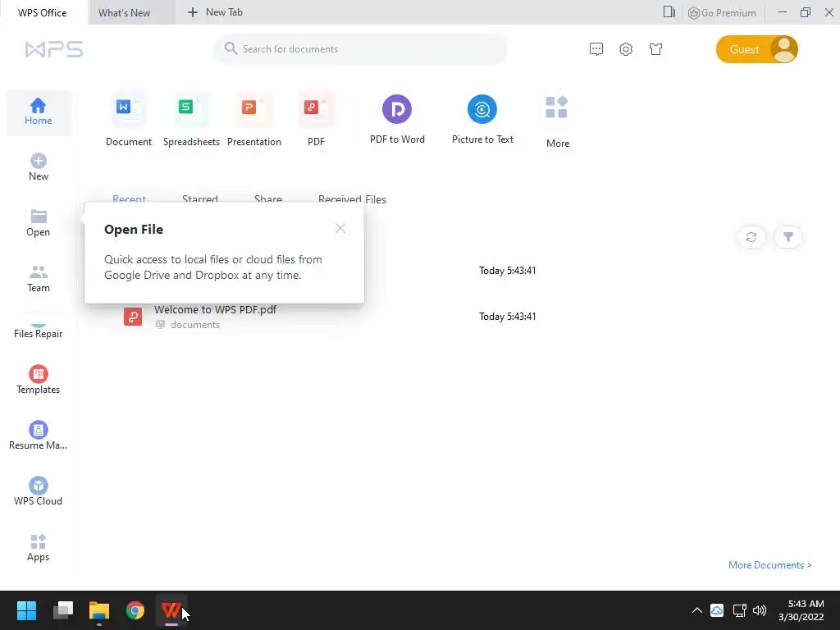Click the Search for documents field
The height and width of the screenshot is (630, 840).
pos(360,49)
